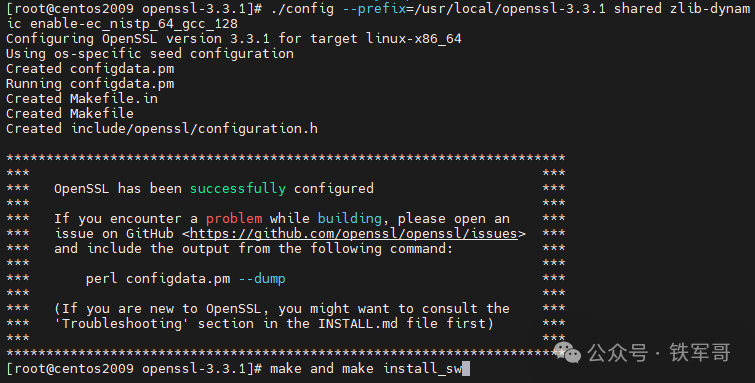The image size is (755, 383).
Task: Click the red word 'problem'
Action: point(234,219)
